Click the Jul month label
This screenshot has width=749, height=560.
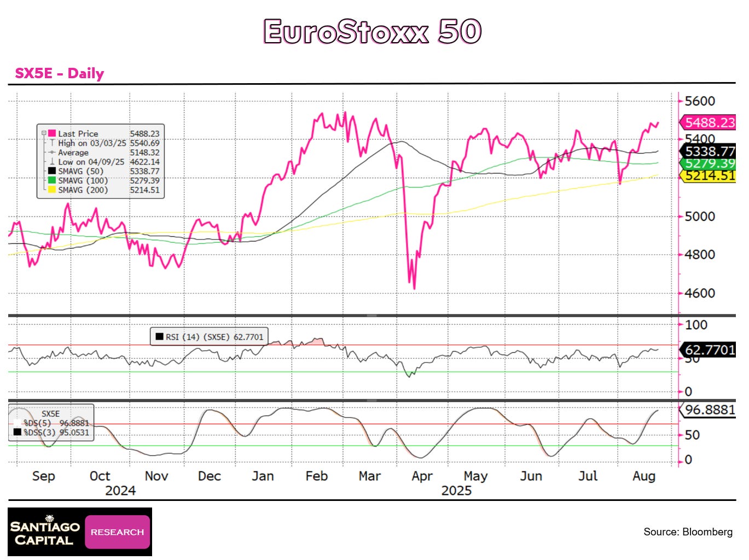tap(588, 476)
